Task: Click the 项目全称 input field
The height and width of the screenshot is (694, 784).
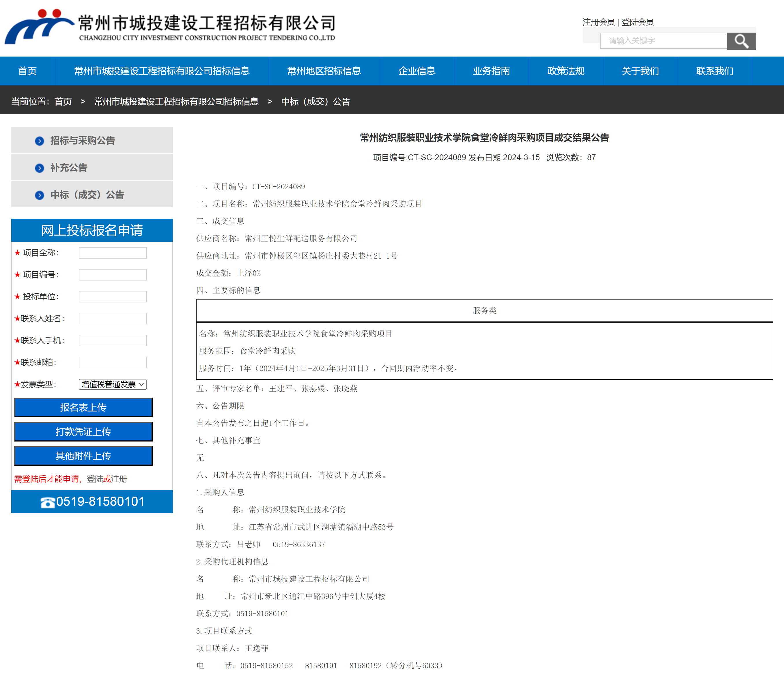Action: [112, 253]
